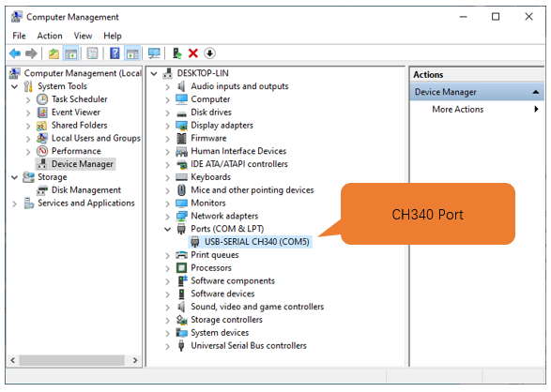
Task: Click the Audio inputs and outputs speaker icon
Action: pyautogui.click(x=181, y=86)
